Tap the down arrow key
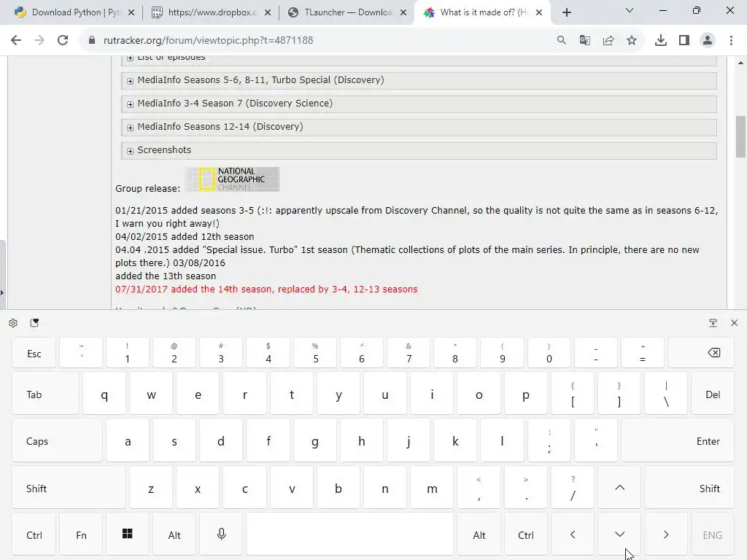This screenshot has width=747, height=560. 619,534
